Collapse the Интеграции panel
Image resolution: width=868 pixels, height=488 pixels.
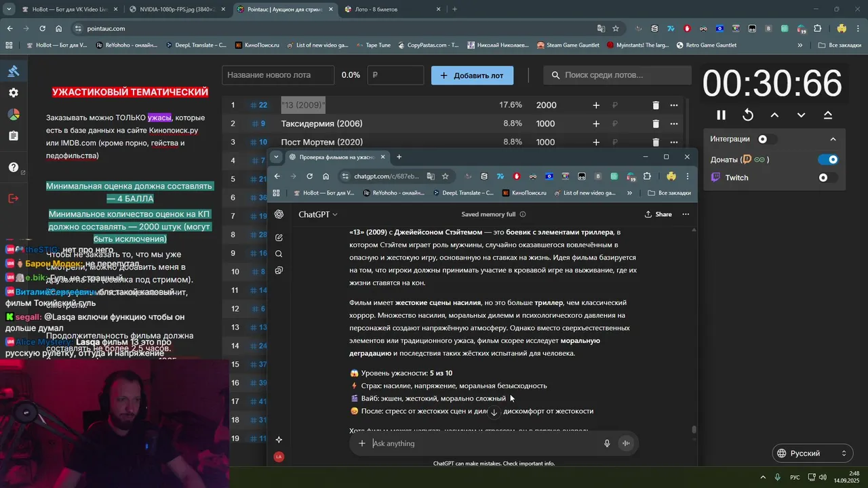[833, 139]
